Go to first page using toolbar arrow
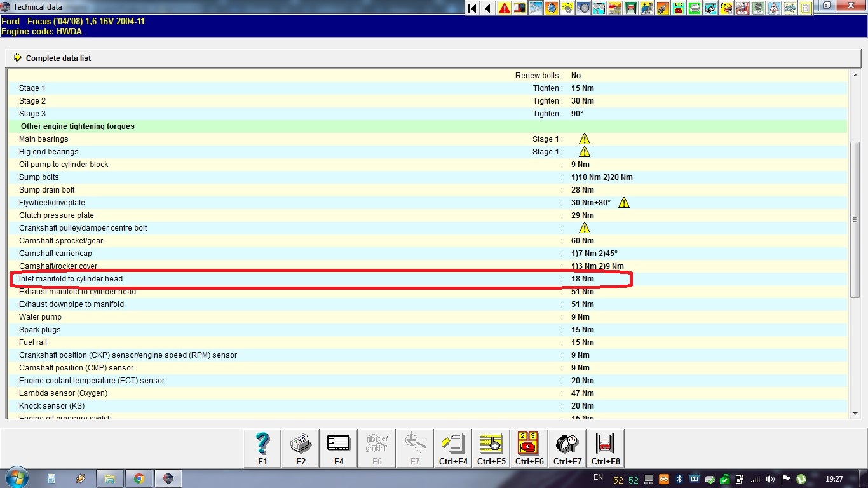868x488 pixels. click(472, 8)
